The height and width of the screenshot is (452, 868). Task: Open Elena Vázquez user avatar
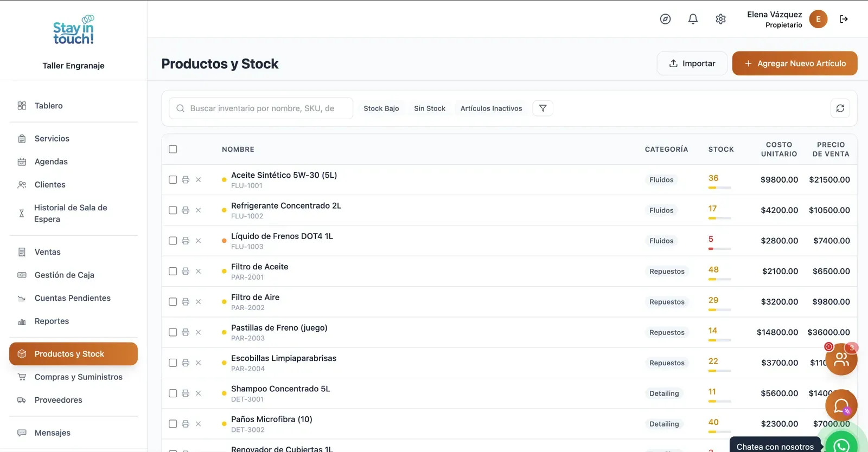tap(818, 19)
